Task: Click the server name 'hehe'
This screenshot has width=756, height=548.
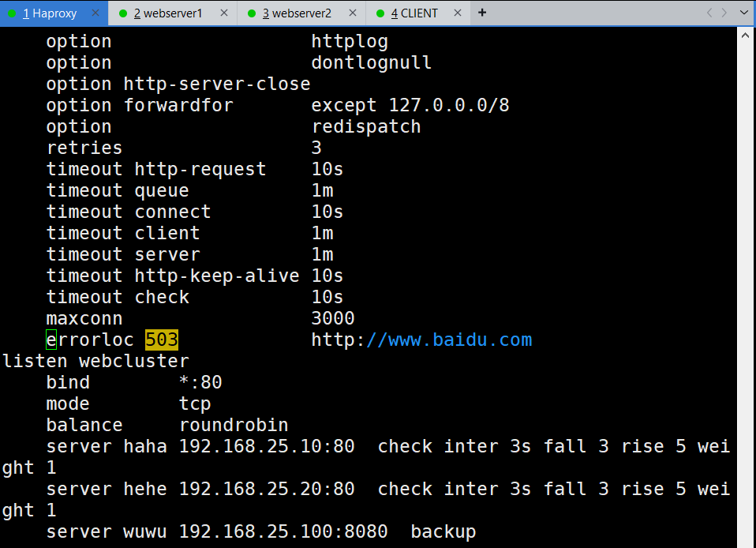Action: click(x=145, y=489)
